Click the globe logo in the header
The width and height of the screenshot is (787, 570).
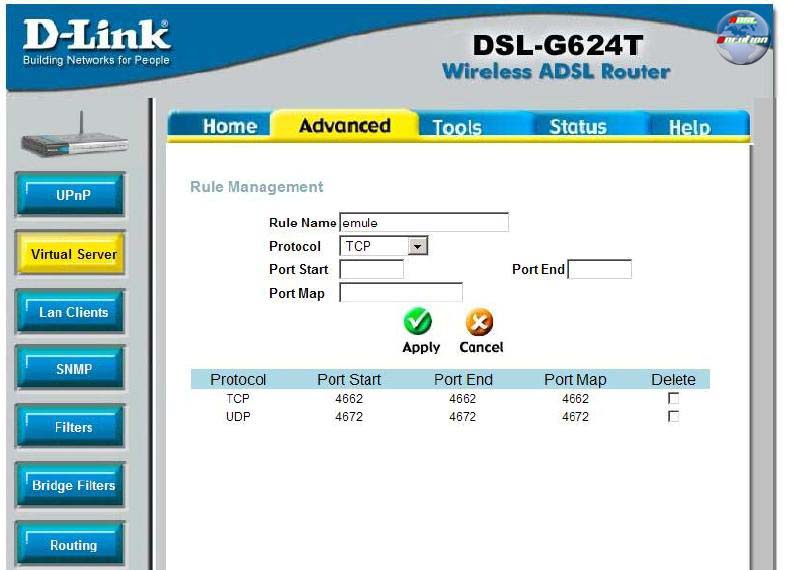point(742,38)
